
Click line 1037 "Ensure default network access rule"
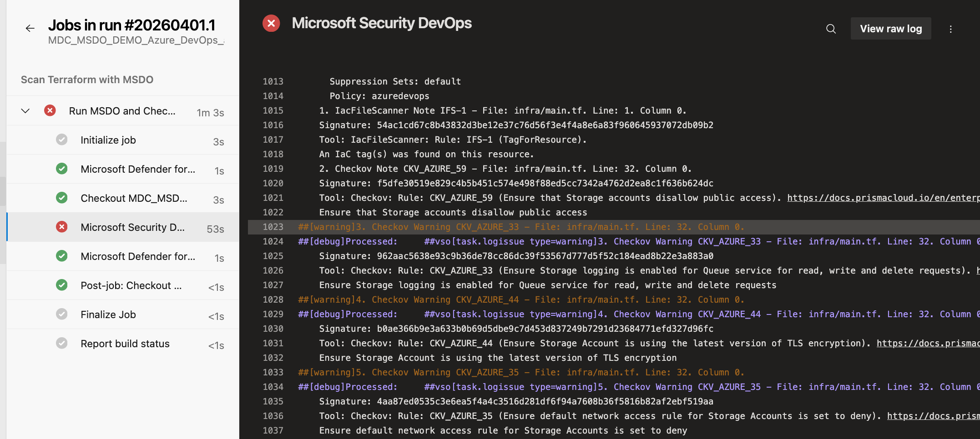click(x=503, y=430)
